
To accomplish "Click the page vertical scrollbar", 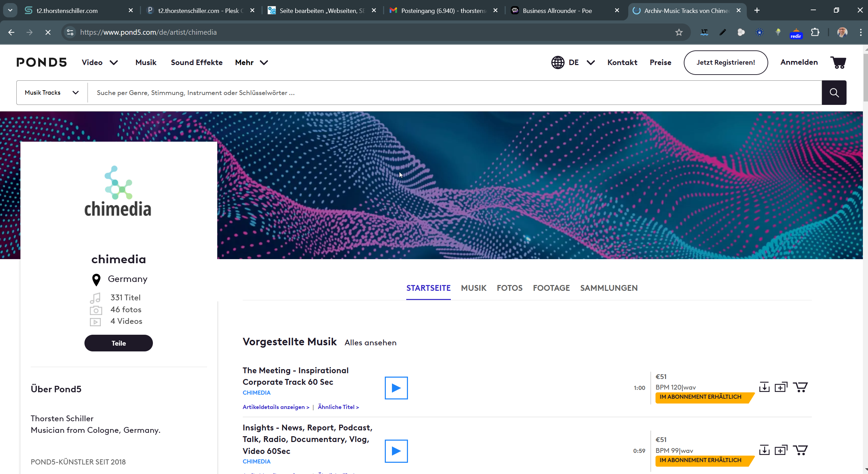I will pos(865,78).
